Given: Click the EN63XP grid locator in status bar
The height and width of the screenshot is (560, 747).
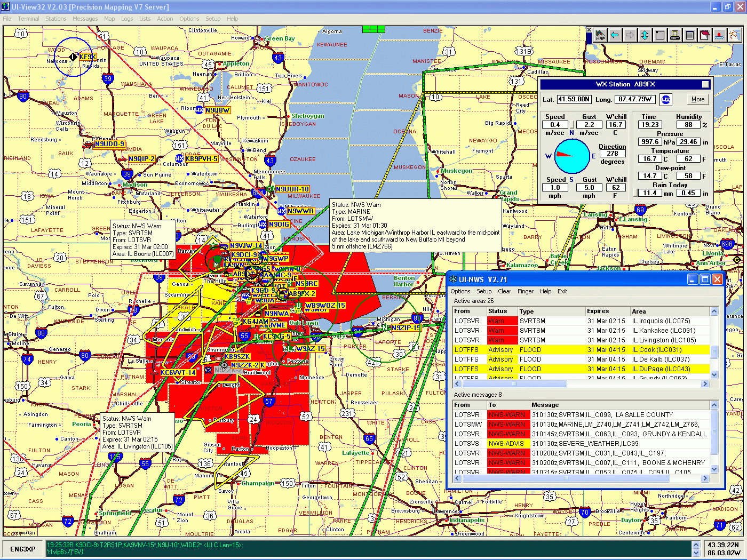Looking at the screenshot, I should [x=23, y=549].
